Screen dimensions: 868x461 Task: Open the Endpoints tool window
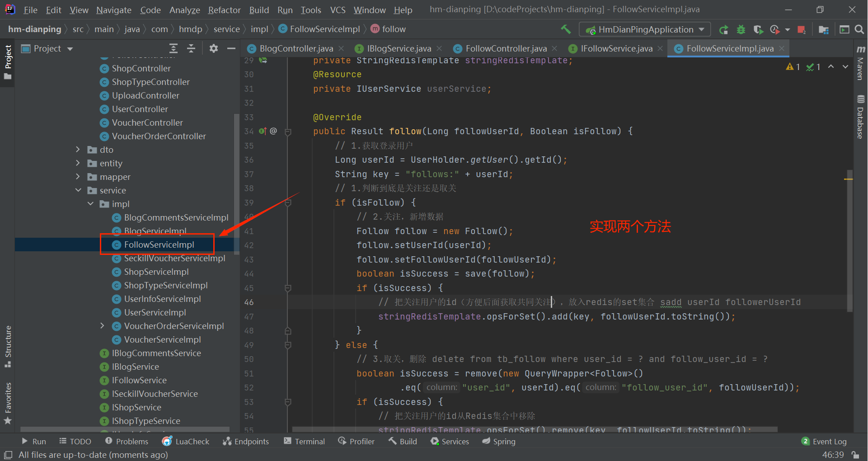tap(246, 442)
